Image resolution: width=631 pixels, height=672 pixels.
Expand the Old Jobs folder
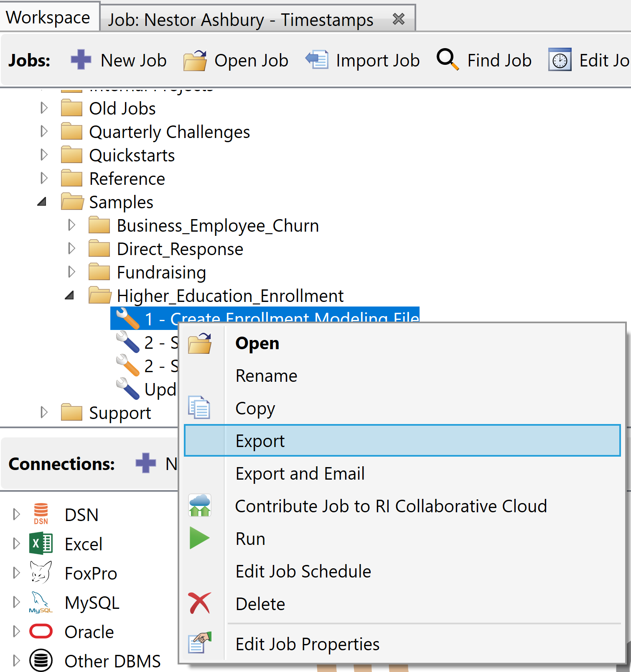click(43, 108)
